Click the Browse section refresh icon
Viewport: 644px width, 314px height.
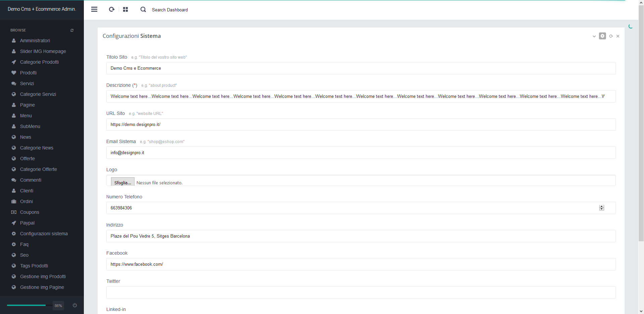pyautogui.click(x=72, y=30)
